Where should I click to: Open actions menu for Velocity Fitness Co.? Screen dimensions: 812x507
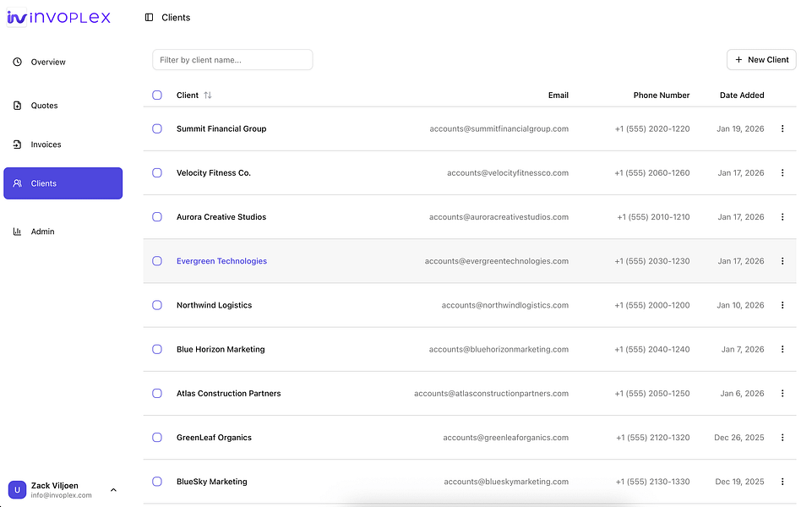click(782, 173)
